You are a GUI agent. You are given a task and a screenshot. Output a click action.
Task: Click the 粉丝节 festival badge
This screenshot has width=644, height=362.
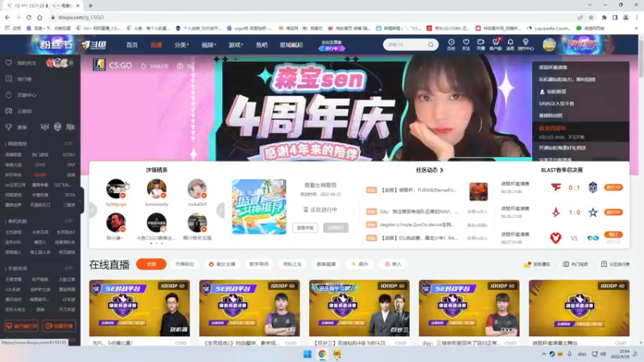[56, 44]
